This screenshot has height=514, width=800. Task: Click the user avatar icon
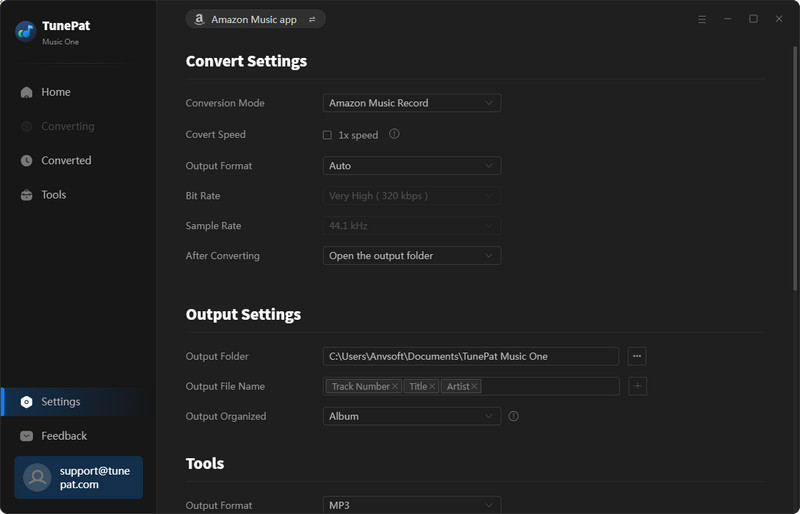click(x=37, y=477)
